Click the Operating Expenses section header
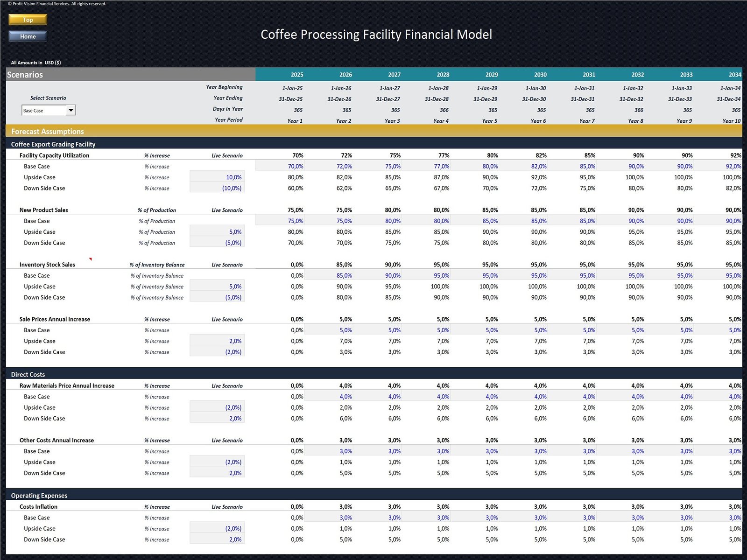Image resolution: width=747 pixels, height=560 pixels. (39, 496)
